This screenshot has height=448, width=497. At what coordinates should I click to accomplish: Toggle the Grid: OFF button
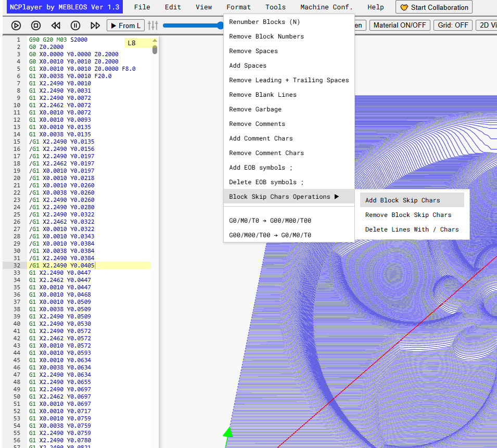coord(453,25)
